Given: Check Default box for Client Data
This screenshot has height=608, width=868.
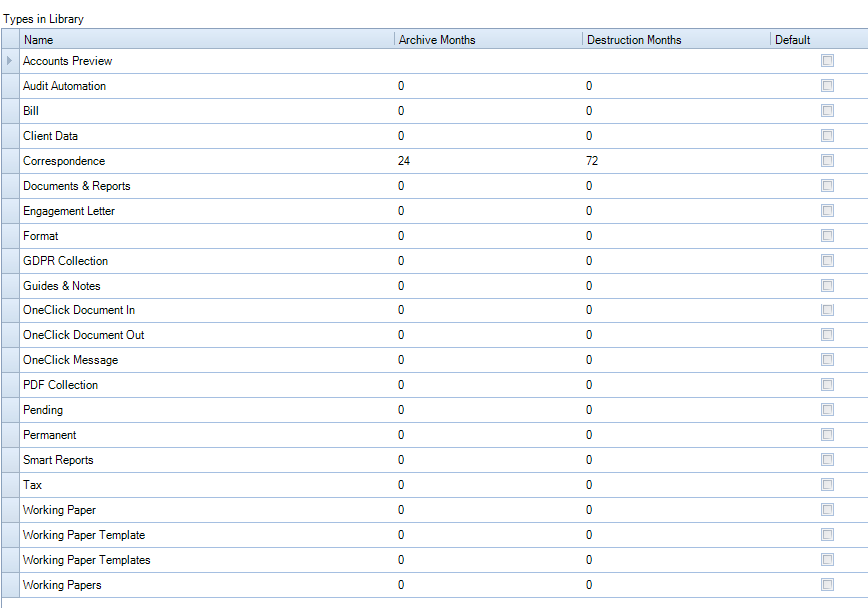Looking at the screenshot, I should (x=827, y=135).
